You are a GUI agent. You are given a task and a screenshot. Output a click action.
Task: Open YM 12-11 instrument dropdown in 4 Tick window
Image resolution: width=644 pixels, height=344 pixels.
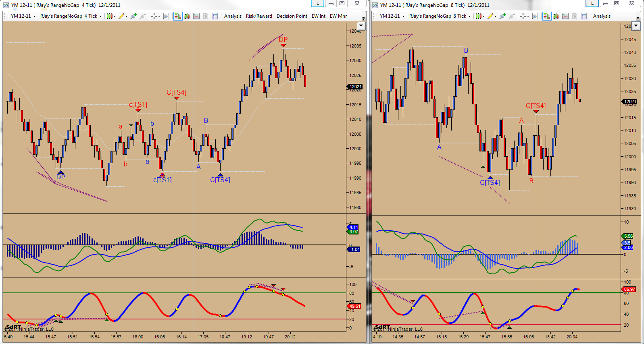[23, 16]
